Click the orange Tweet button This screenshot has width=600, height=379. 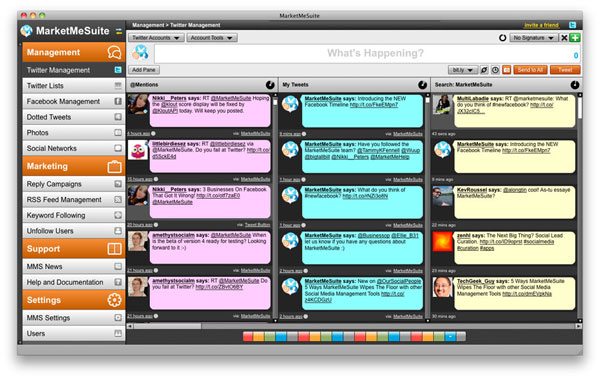(565, 70)
